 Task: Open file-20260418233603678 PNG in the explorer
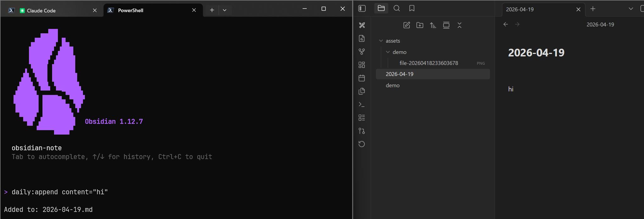[429, 63]
